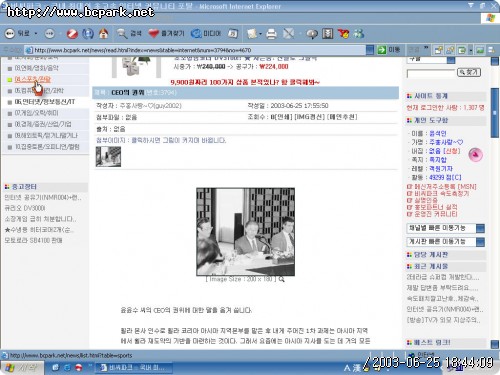Click the 찾기 search button

[x=469, y=72]
